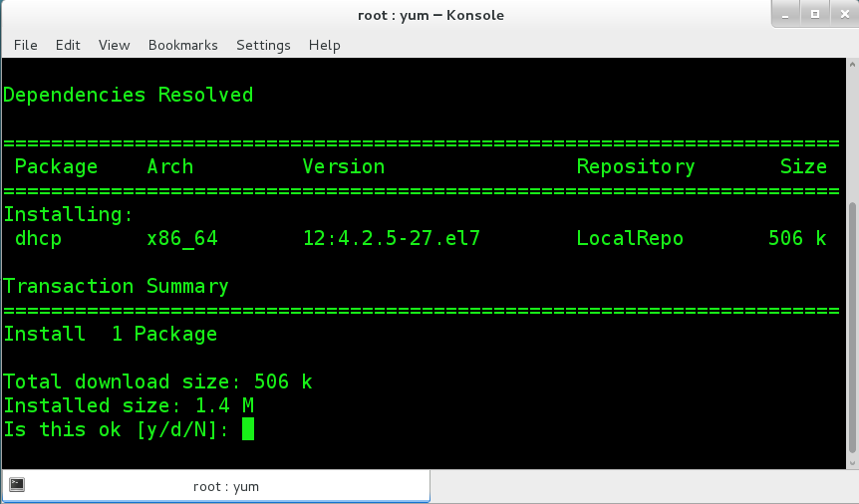Open the Bookmarks menu

point(183,45)
